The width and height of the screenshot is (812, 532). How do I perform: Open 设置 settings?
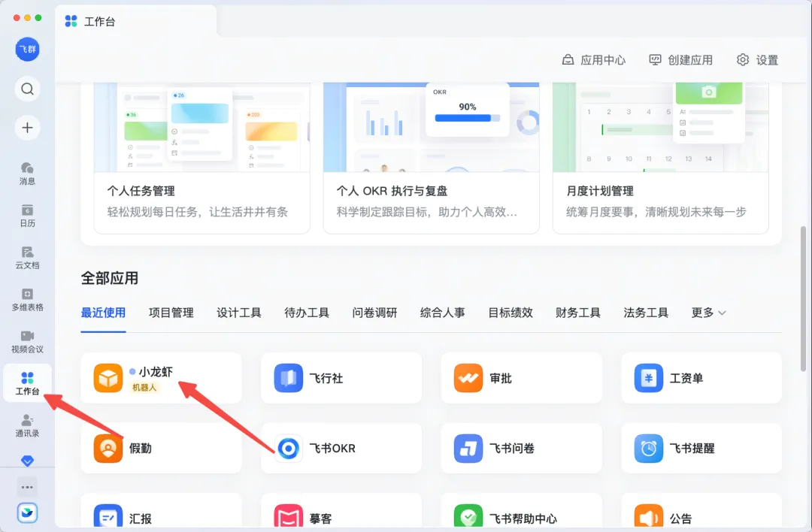click(x=757, y=60)
